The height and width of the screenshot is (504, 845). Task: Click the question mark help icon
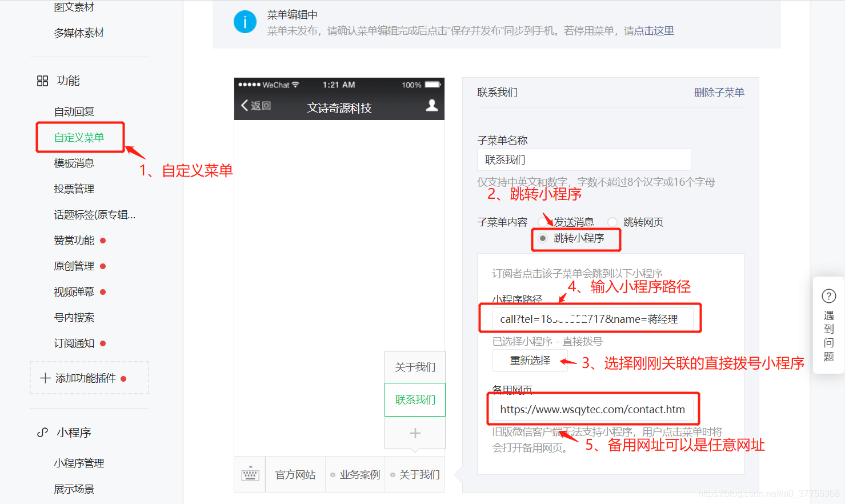(829, 296)
